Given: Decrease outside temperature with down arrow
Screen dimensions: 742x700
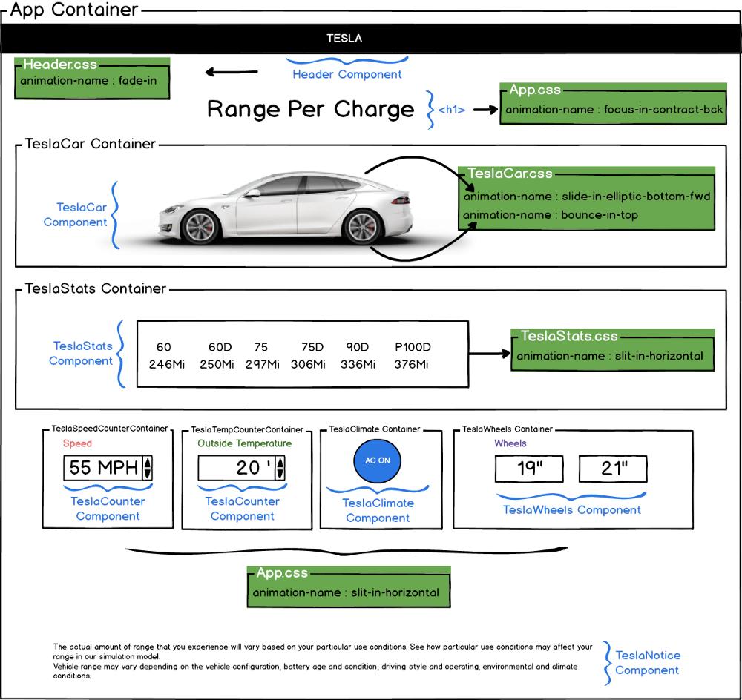Looking at the screenshot, I should 280,473.
